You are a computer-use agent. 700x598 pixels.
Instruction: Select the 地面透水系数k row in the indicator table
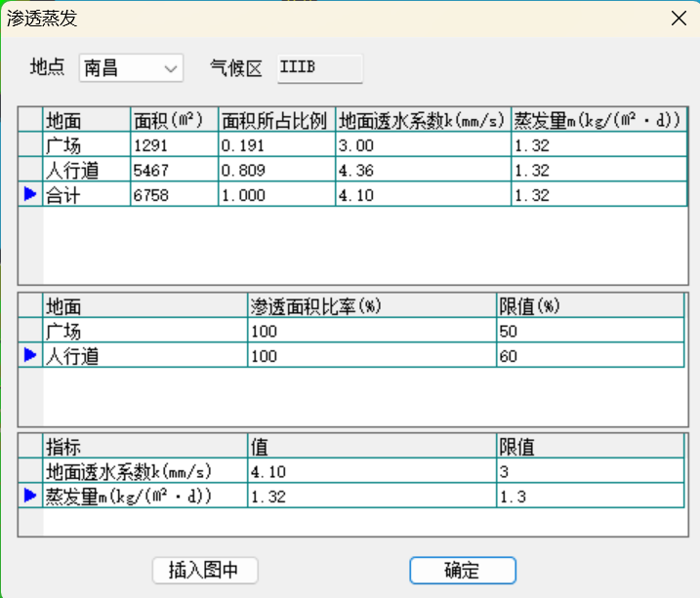click(144, 472)
